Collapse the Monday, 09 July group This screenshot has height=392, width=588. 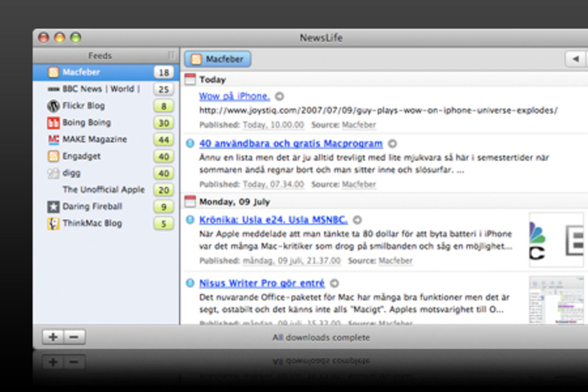click(191, 201)
